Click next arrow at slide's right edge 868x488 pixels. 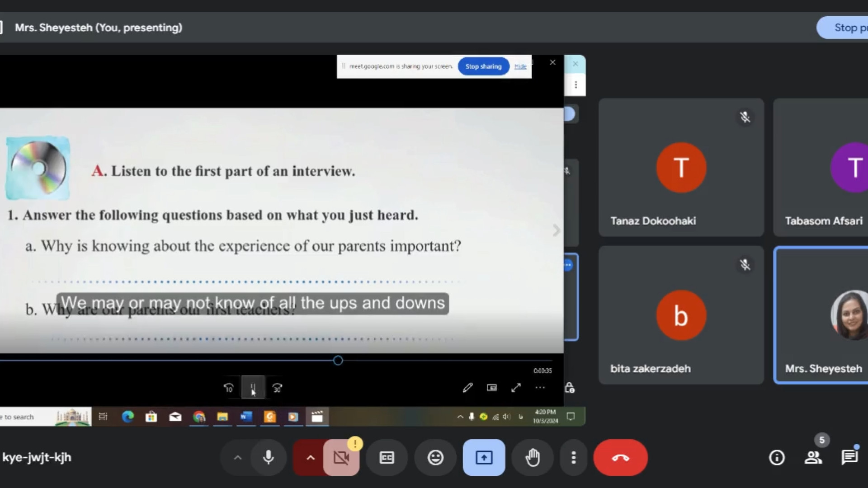[x=557, y=230]
